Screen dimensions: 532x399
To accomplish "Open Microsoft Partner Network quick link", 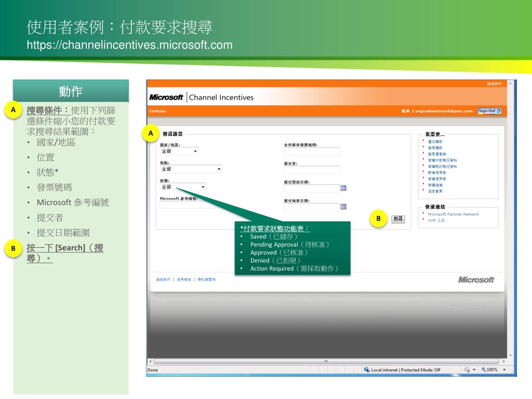I will [453, 215].
